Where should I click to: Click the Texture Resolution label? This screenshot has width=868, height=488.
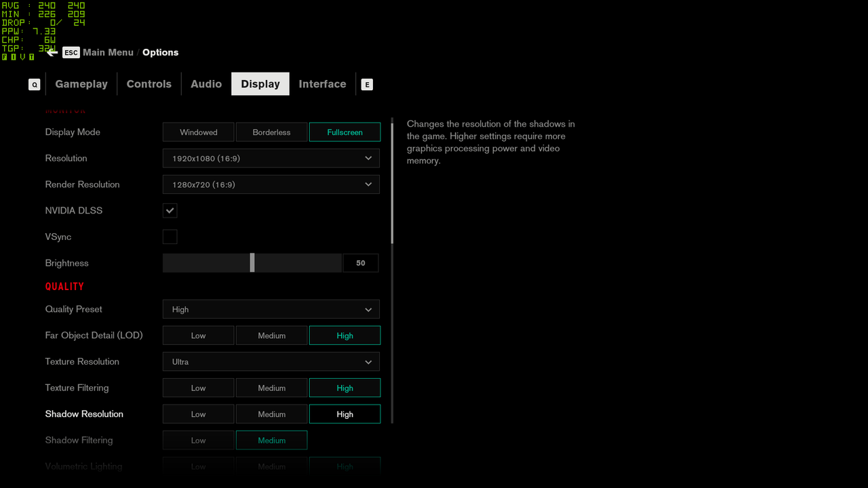point(82,362)
